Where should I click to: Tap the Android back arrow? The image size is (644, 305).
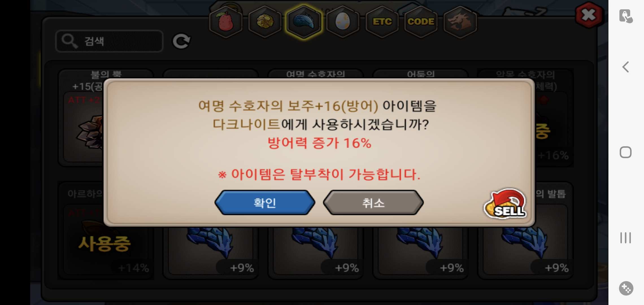(x=626, y=67)
